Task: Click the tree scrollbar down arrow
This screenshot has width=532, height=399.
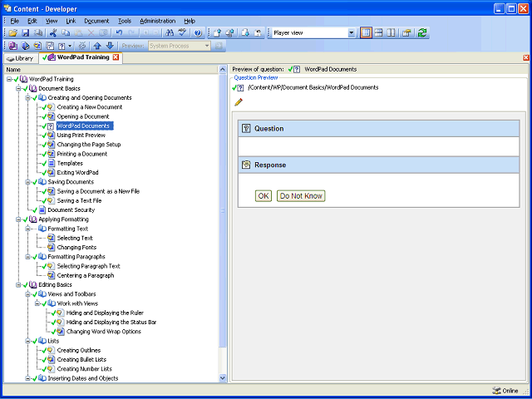Action: 223,377
